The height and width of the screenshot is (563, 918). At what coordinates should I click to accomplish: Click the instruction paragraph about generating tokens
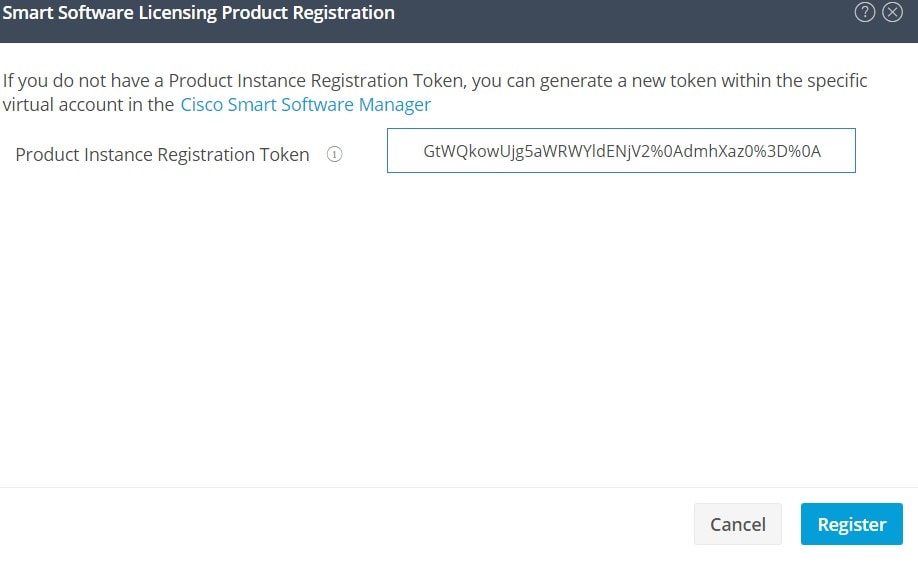(x=435, y=92)
